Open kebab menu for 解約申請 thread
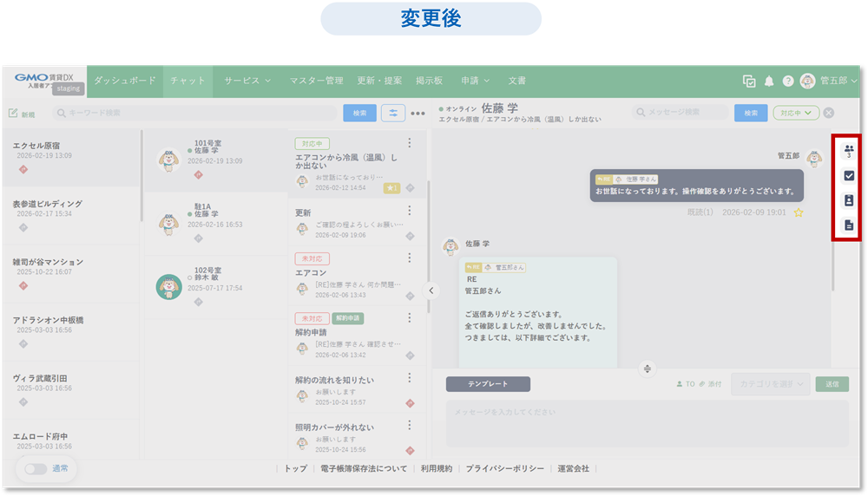868x496 pixels. coord(410,317)
